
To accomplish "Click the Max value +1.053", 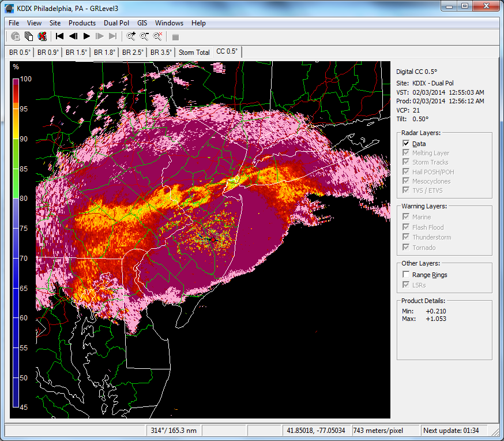I will click(x=436, y=319).
